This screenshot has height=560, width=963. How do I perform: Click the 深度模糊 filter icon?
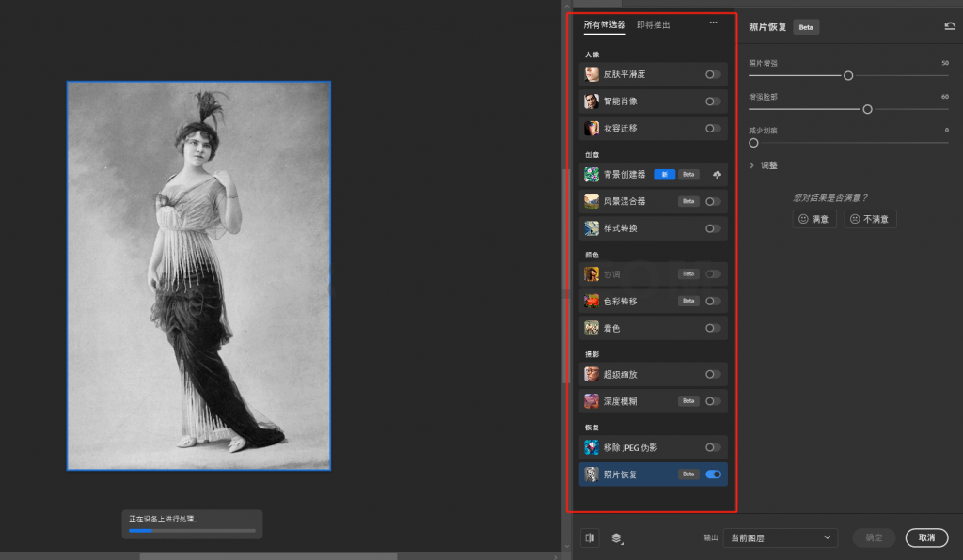(592, 401)
